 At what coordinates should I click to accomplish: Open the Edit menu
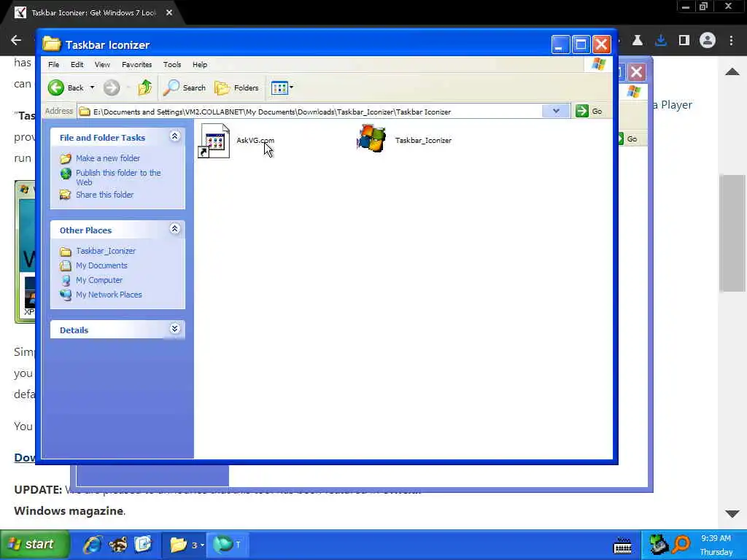pos(77,64)
